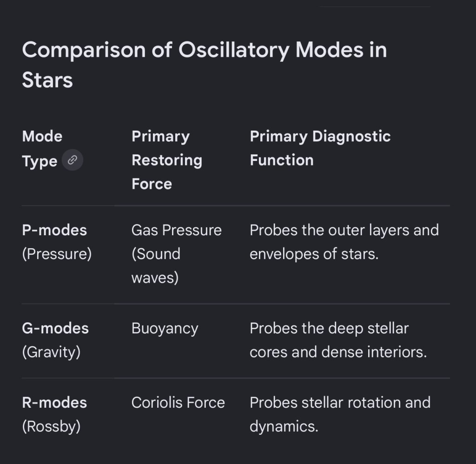Click the stellar rotation and dynamics description
Image resolution: width=476 pixels, height=464 pixels.
pos(339,414)
